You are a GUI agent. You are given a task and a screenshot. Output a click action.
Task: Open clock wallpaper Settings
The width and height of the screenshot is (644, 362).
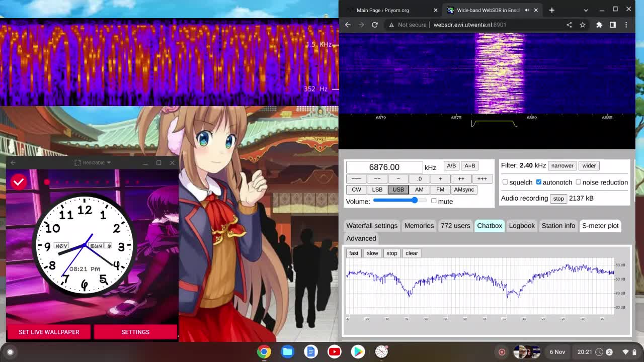135,332
